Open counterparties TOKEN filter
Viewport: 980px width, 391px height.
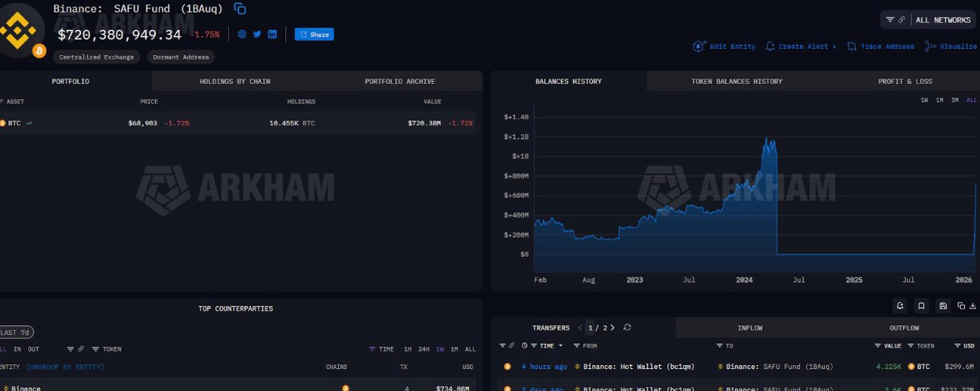click(x=106, y=349)
